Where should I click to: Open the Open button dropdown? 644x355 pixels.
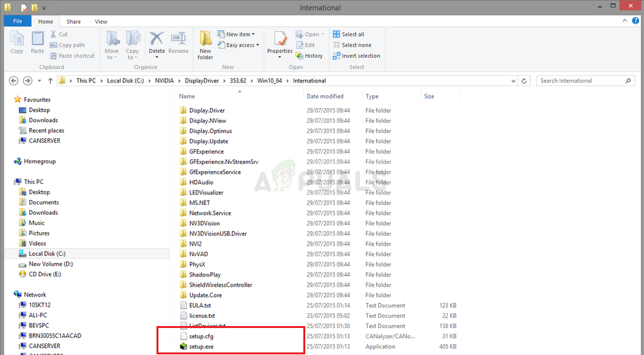310,35
